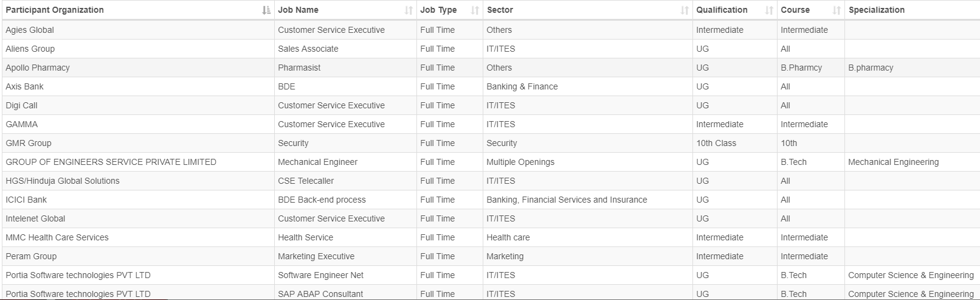Sort using the Qualification column arrows icon
The image size is (980, 300).
pyautogui.click(x=769, y=10)
